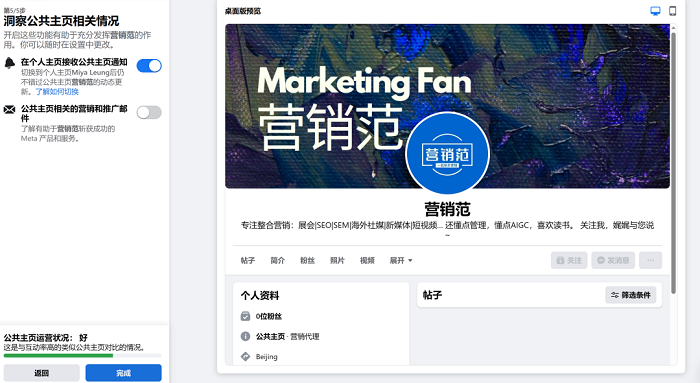Click the 营销范 round profile picture
This screenshot has width=700, height=383.
click(x=447, y=154)
